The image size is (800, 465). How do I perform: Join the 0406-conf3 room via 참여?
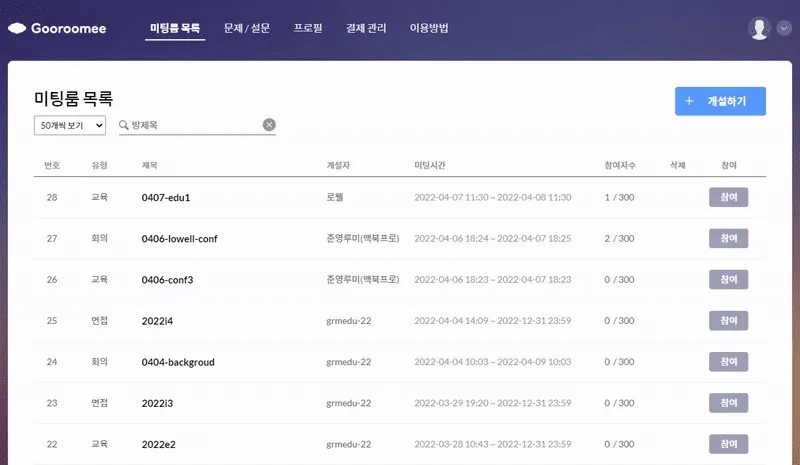729,279
